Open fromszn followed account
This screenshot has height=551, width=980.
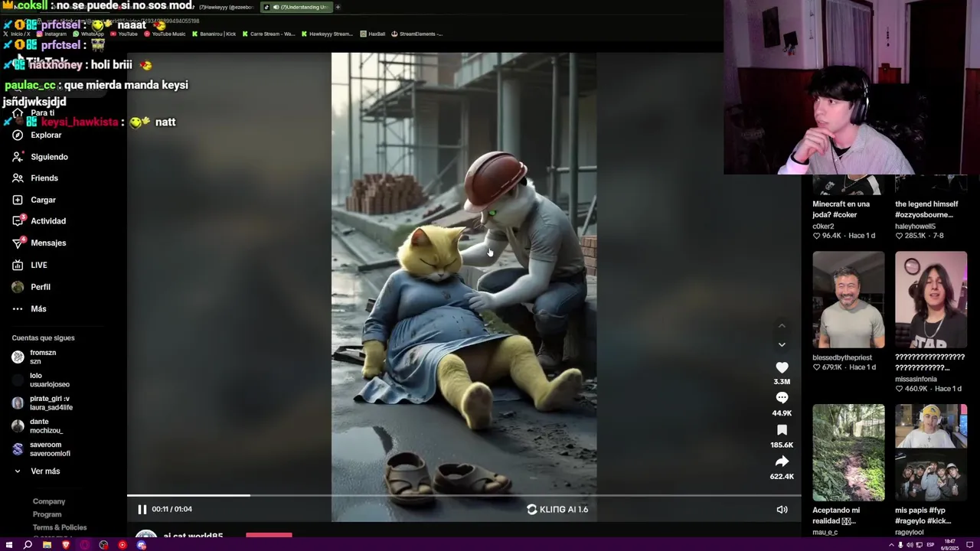(42, 357)
